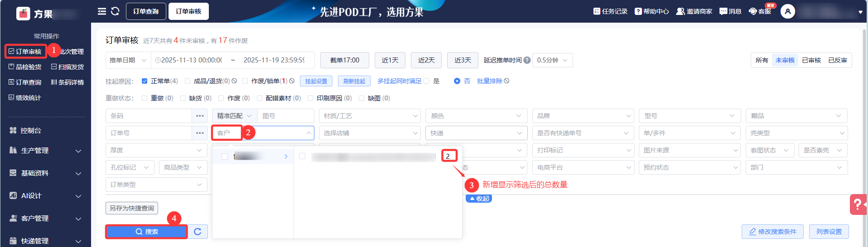Image resolution: width=868 pixels, height=247 pixels.
Task: Toggle the 缺货 (0) checkbox
Action: pos(183,98)
